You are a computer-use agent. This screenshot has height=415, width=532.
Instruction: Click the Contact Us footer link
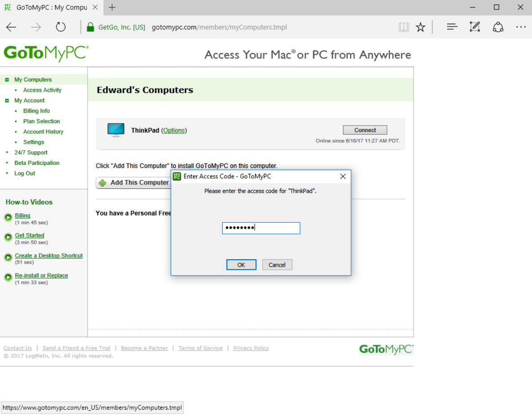pyautogui.click(x=18, y=348)
